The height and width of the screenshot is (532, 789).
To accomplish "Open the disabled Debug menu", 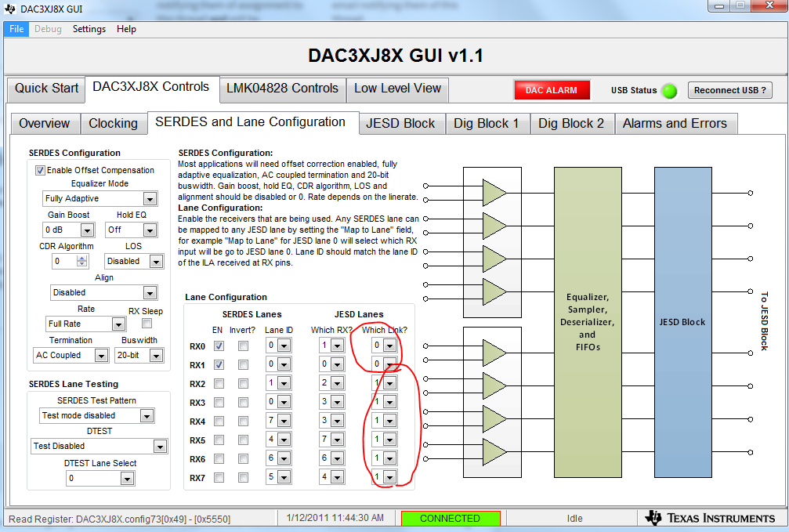I will click(48, 29).
